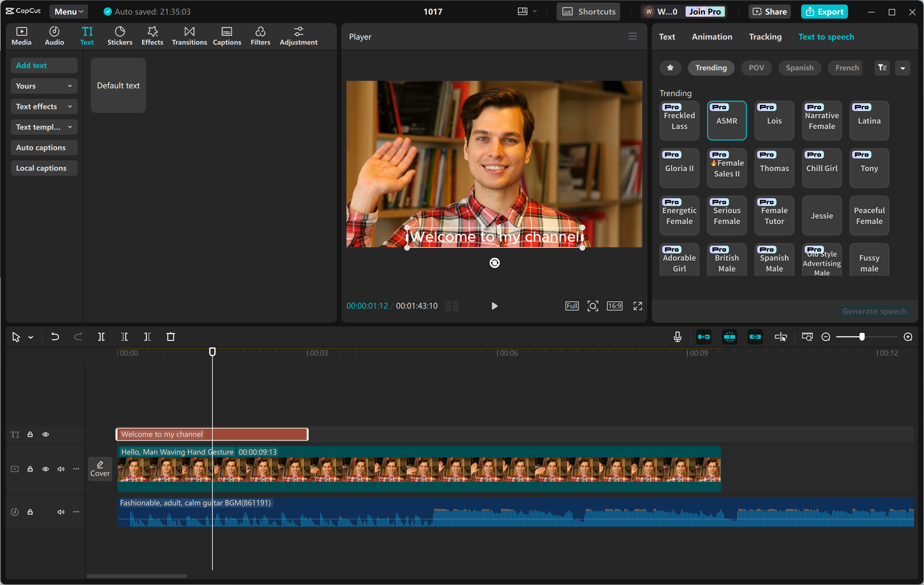Mute the BGM audio track
The width and height of the screenshot is (924, 585).
(61, 512)
